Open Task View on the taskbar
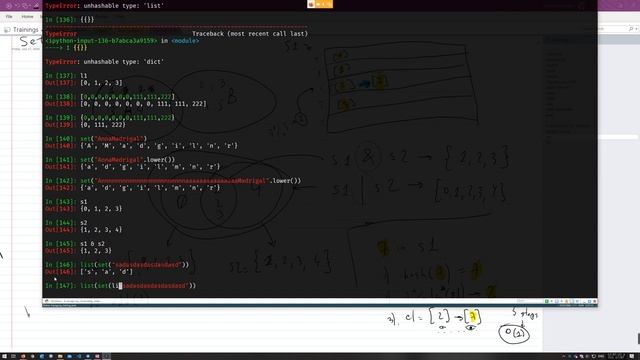The height and width of the screenshot is (360, 640). click(13, 356)
